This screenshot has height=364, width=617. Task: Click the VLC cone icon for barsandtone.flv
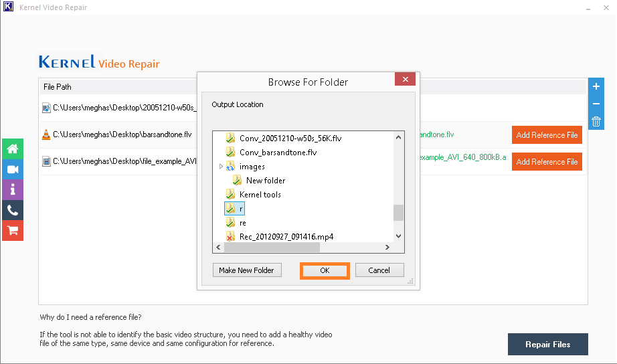pyautogui.click(x=46, y=134)
